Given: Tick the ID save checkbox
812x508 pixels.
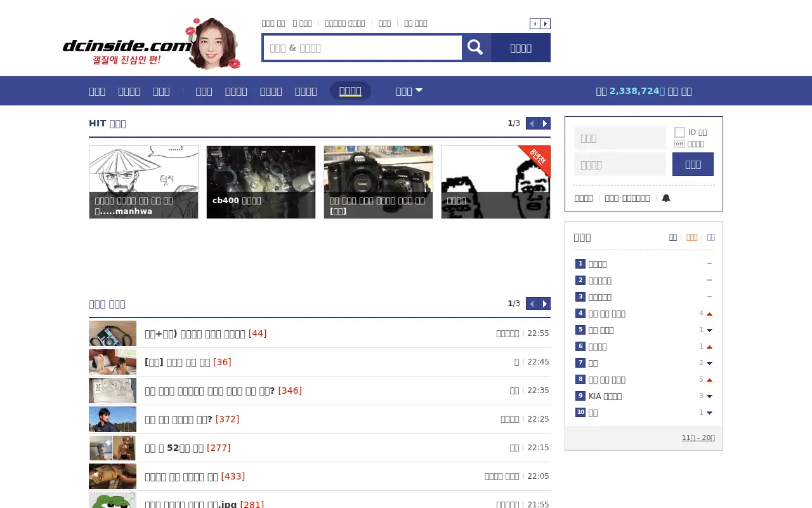Looking at the screenshot, I should click(679, 132).
